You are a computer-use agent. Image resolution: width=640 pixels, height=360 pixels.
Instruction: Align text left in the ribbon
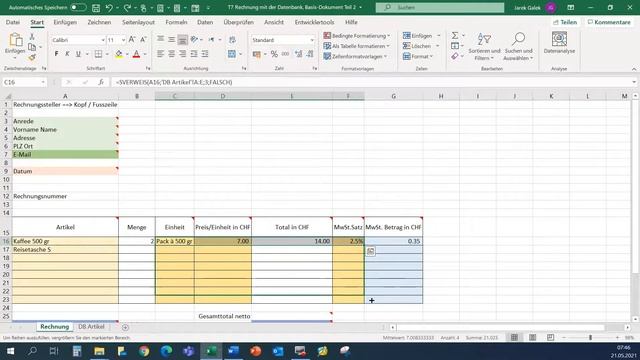click(x=160, y=54)
